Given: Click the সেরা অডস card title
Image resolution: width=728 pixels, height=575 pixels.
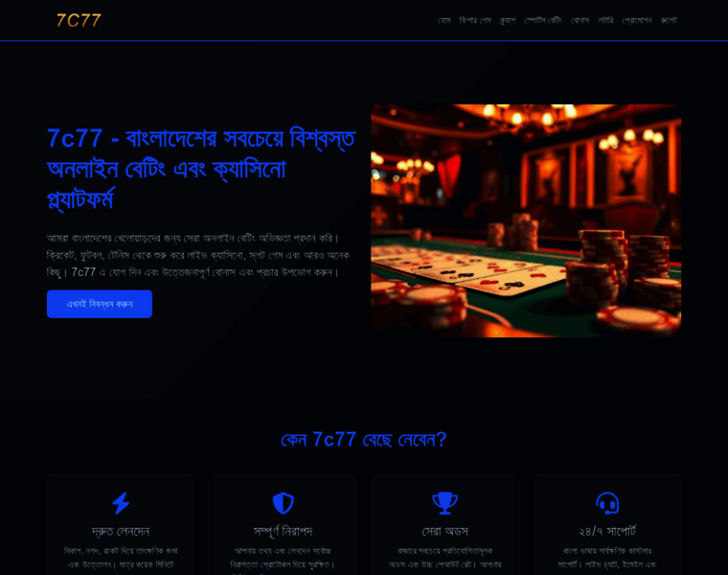Looking at the screenshot, I should (444, 531).
